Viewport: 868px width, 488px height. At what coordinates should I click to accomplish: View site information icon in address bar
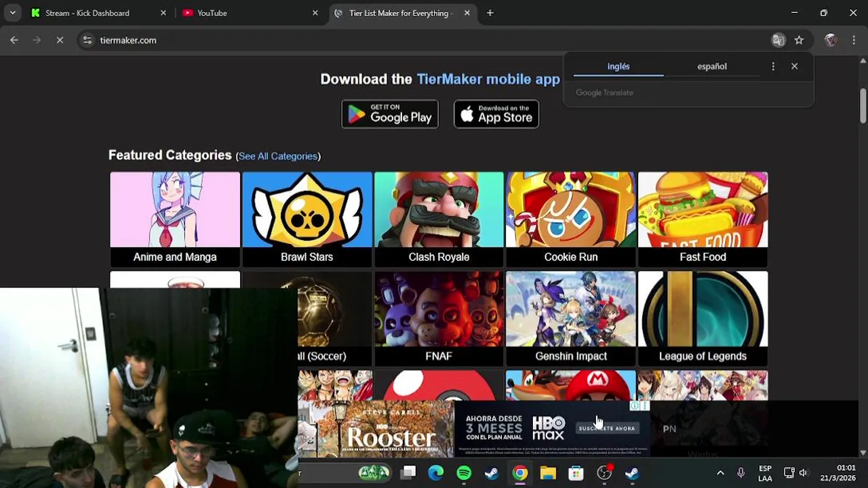pyautogui.click(x=87, y=40)
